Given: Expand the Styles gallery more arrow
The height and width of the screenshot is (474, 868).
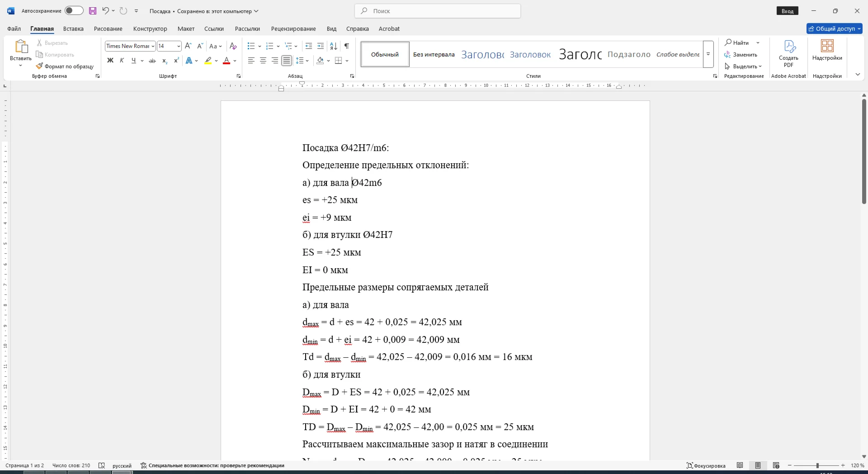Looking at the screenshot, I should (x=708, y=54).
